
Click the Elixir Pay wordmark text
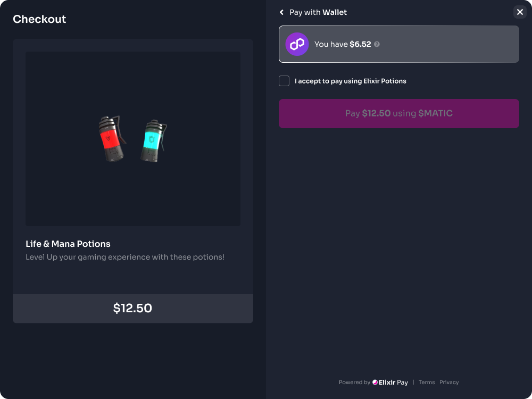point(394,383)
